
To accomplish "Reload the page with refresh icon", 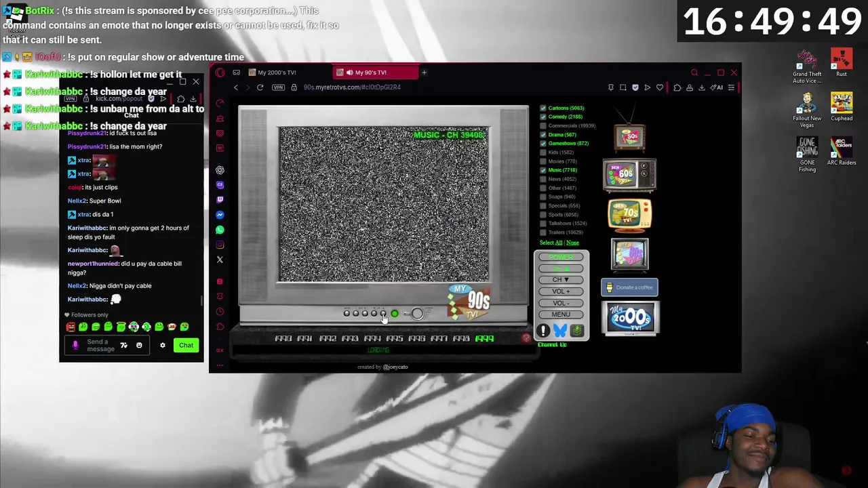I will click(260, 87).
